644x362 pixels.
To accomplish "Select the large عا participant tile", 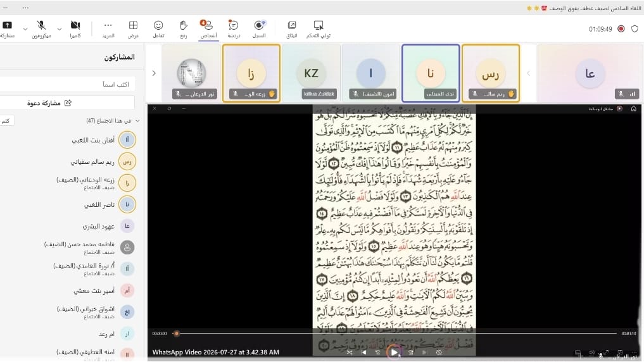I will (x=590, y=73).
